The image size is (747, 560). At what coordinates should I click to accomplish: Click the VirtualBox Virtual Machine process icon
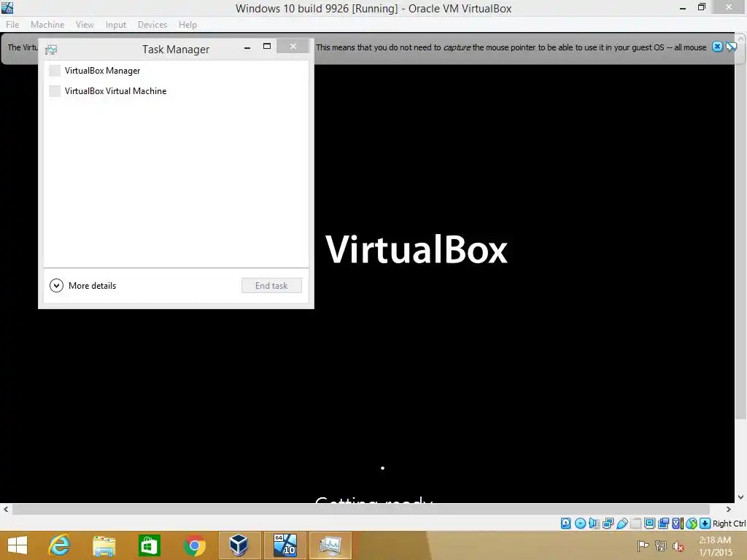point(55,91)
